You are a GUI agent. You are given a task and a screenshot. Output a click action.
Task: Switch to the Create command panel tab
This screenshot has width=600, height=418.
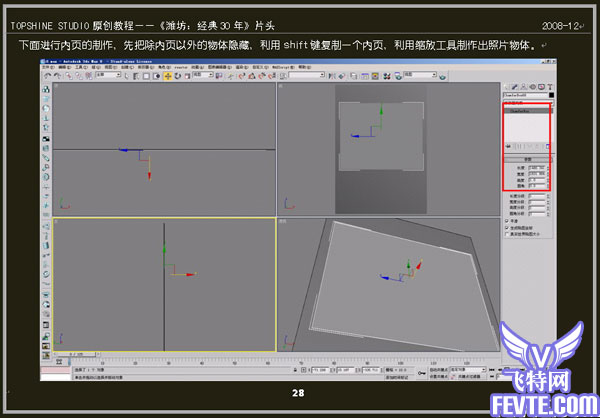(506, 87)
